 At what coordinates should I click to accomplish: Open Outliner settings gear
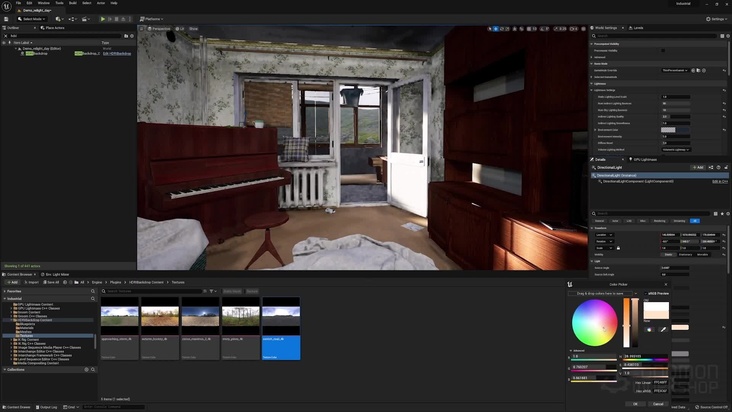(132, 36)
